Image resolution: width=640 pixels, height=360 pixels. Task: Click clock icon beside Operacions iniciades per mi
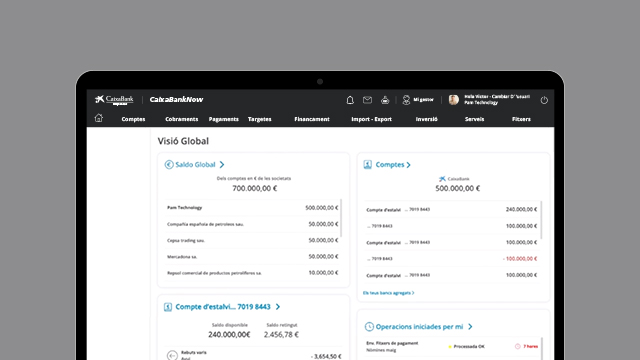click(369, 327)
